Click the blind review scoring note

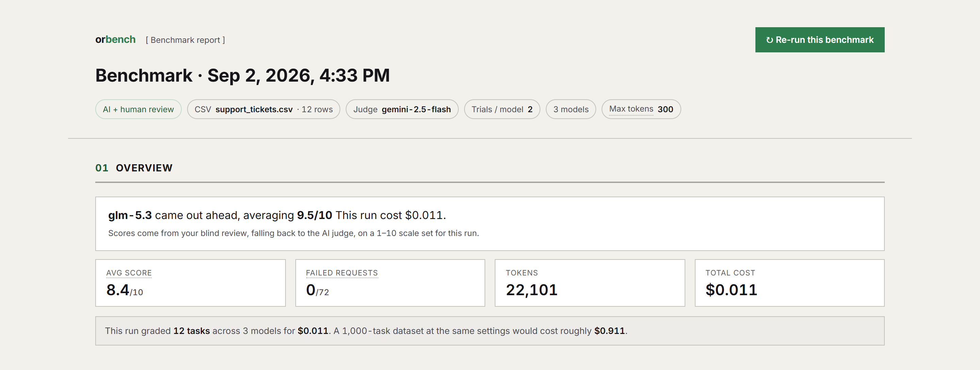tap(293, 233)
